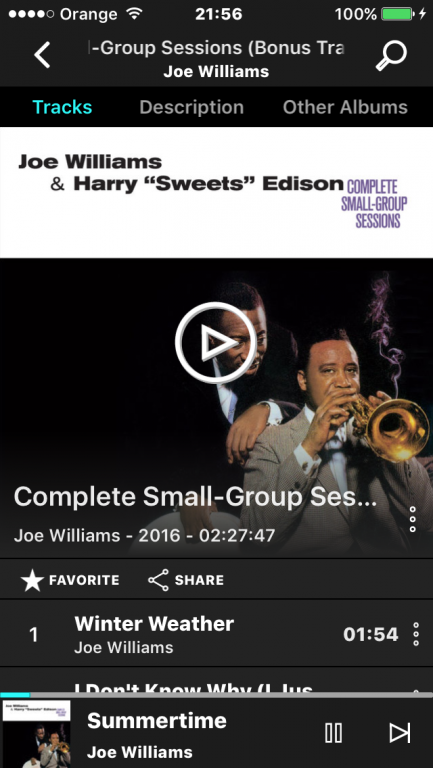The width and height of the screenshot is (433, 768).
Task: Open Winter Weather track options menu
Action: (416, 634)
